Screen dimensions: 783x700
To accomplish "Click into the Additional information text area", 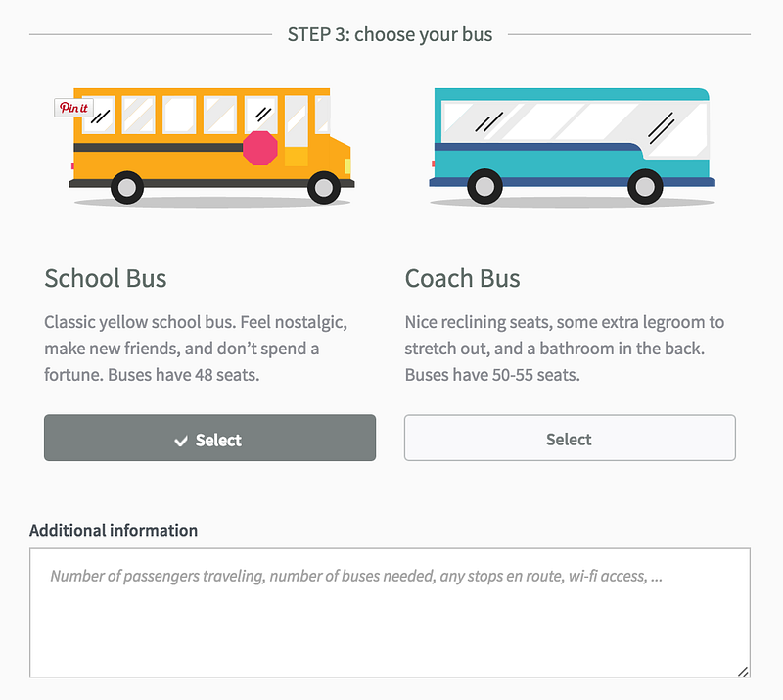I will tap(390, 613).
